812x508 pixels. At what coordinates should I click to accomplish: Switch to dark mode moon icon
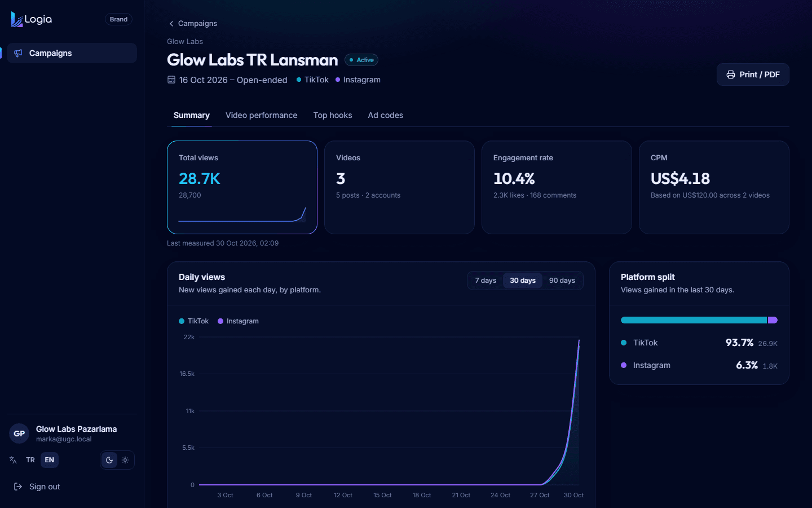tap(109, 460)
